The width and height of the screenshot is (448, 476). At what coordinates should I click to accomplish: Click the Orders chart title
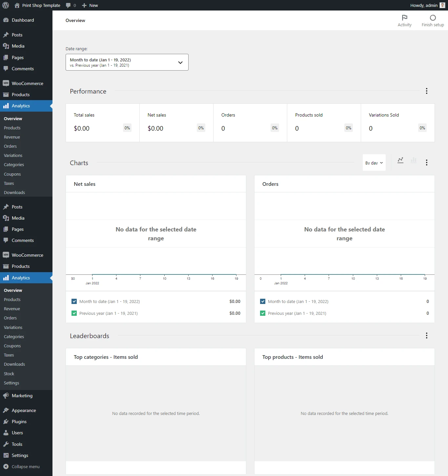[270, 184]
